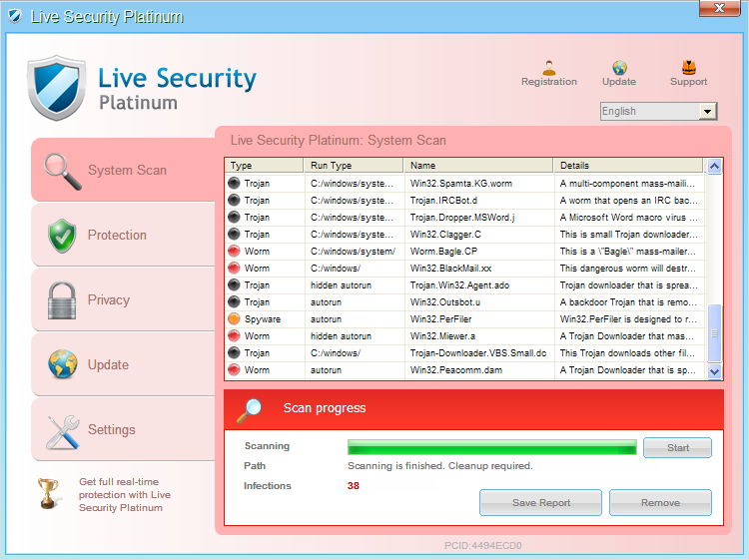This screenshot has width=749, height=560.
Task: Click 'hidden autorun' in Trojan.Win32.Agent.ado row
Action: (341, 285)
